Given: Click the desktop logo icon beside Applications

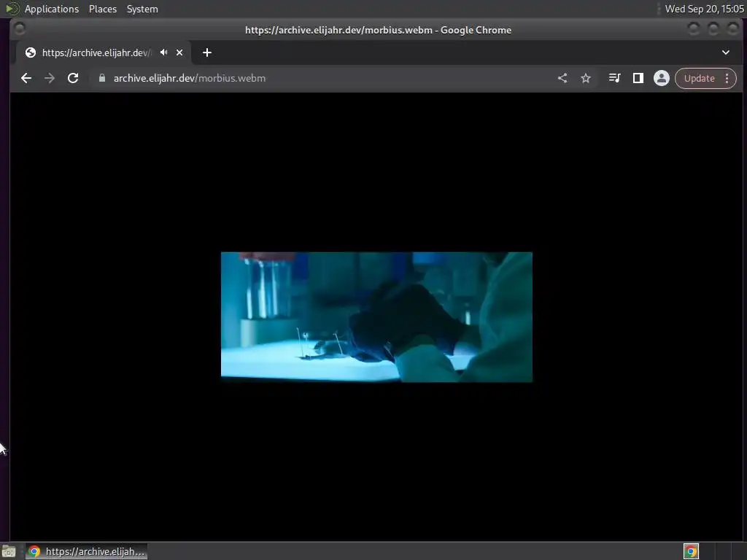Looking at the screenshot, I should tap(12, 9).
